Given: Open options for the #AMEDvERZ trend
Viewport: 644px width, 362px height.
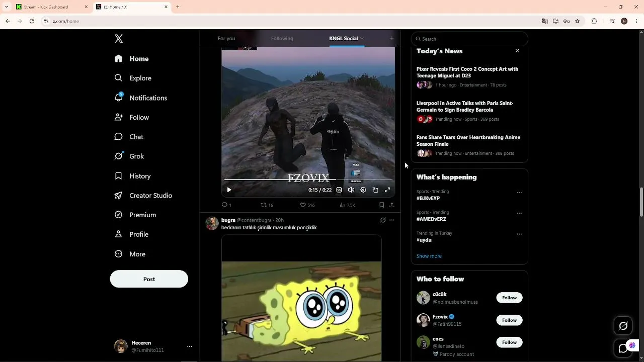Looking at the screenshot, I should [519, 213].
